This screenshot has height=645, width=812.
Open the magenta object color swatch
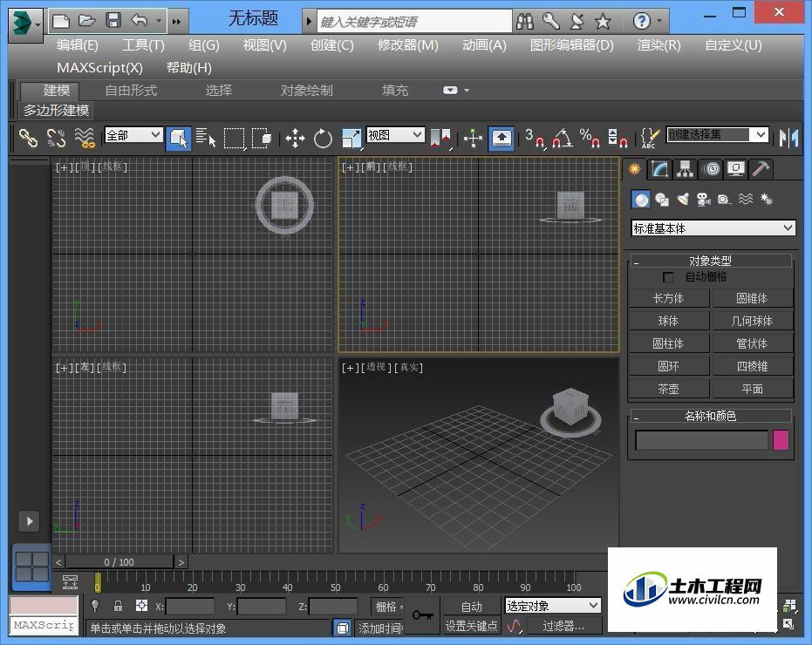781,440
